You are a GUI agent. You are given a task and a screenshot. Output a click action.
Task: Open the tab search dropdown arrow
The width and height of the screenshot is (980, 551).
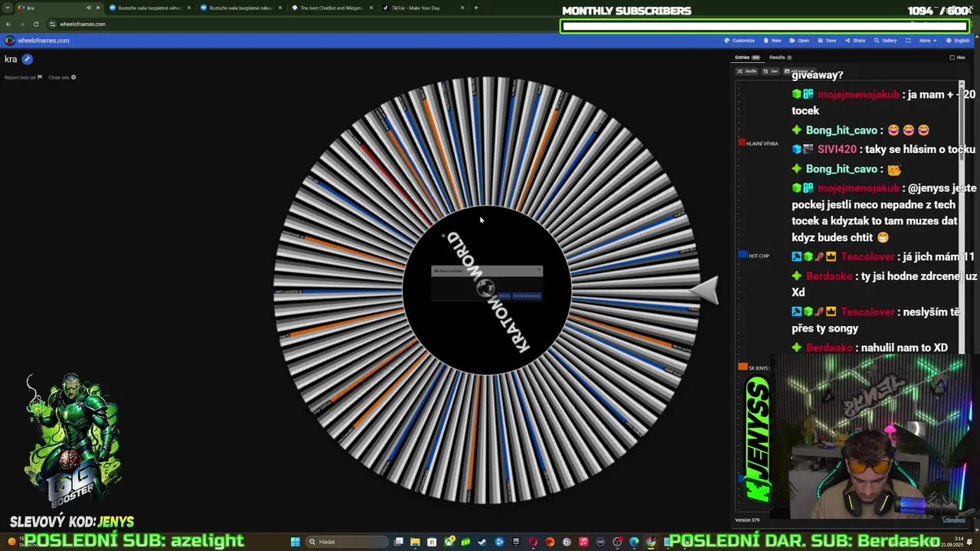(x=8, y=8)
